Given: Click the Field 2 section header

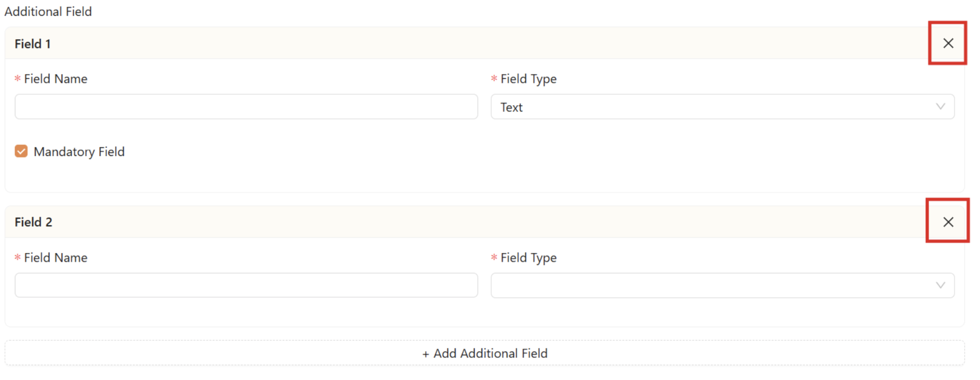Looking at the screenshot, I should pyautogui.click(x=33, y=222).
